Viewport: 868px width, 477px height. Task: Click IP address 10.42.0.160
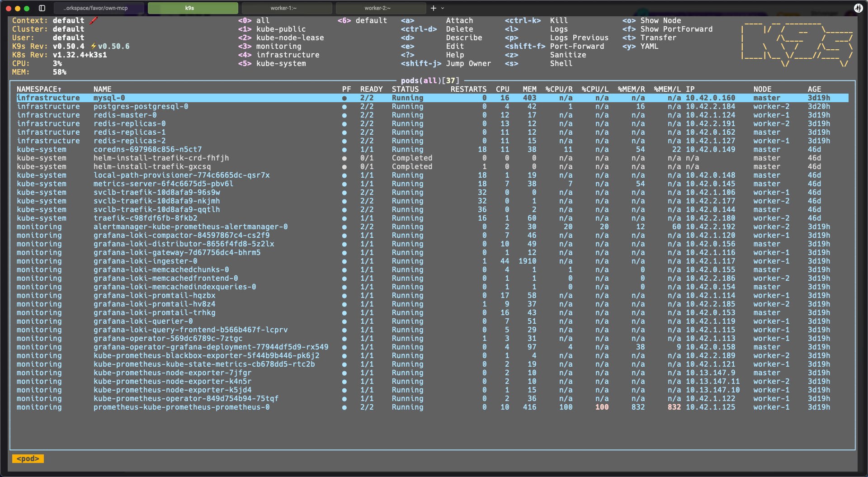(x=710, y=98)
